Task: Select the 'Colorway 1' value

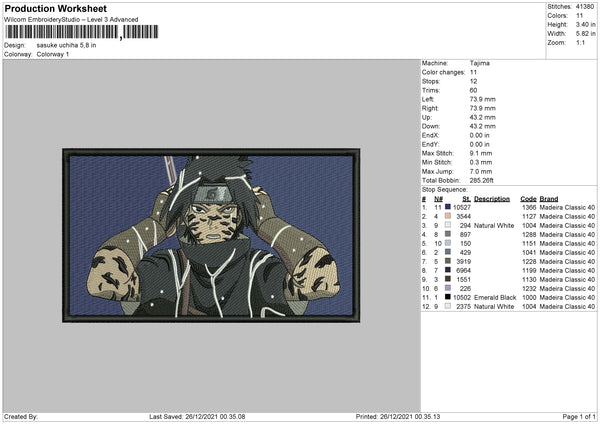Action: click(x=53, y=54)
